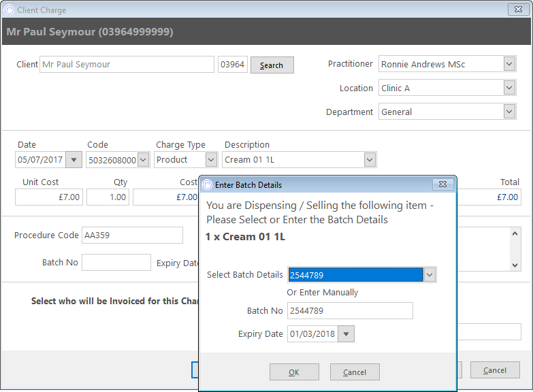Click the 'Or Enter Manually' label

(323, 293)
